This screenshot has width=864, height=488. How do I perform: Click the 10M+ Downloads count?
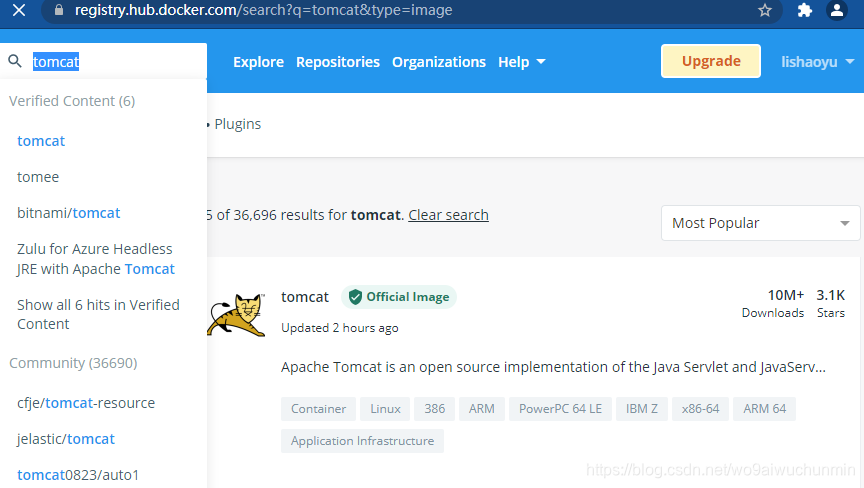[773, 303]
